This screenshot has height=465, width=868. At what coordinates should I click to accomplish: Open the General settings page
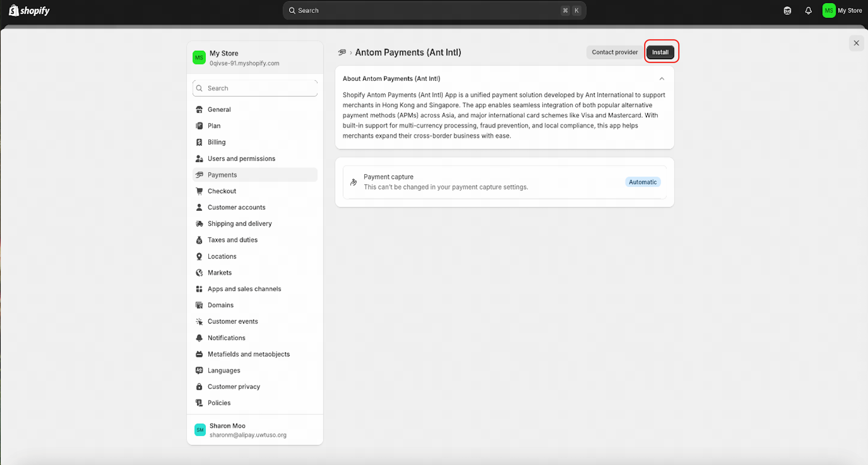pyautogui.click(x=255, y=109)
